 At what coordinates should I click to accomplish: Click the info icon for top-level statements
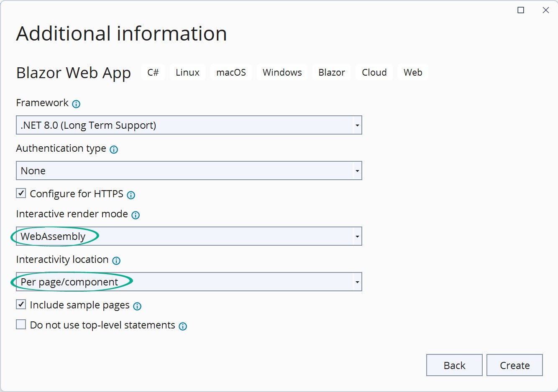pyautogui.click(x=183, y=326)
